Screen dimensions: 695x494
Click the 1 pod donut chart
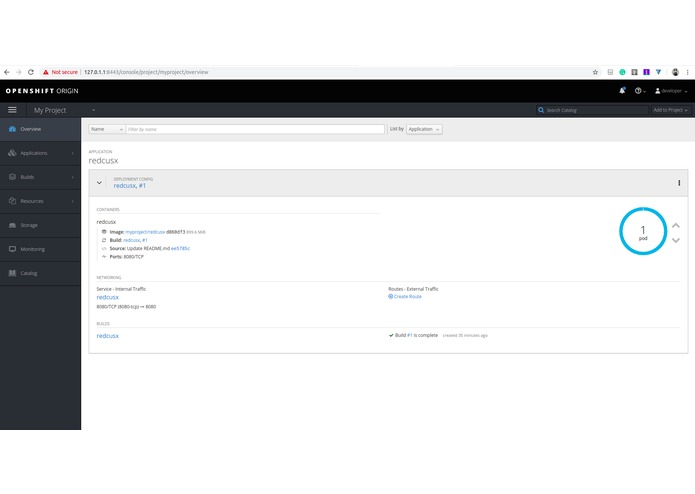pyautogui.click(x=643, y=231)
